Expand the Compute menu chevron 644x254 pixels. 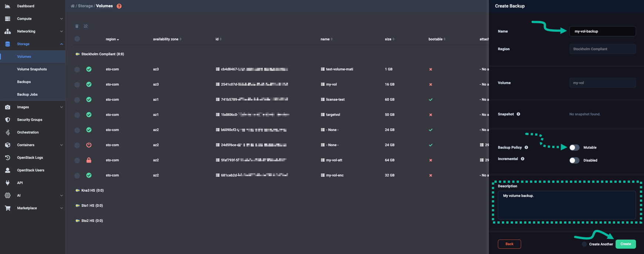pos(61,19)
